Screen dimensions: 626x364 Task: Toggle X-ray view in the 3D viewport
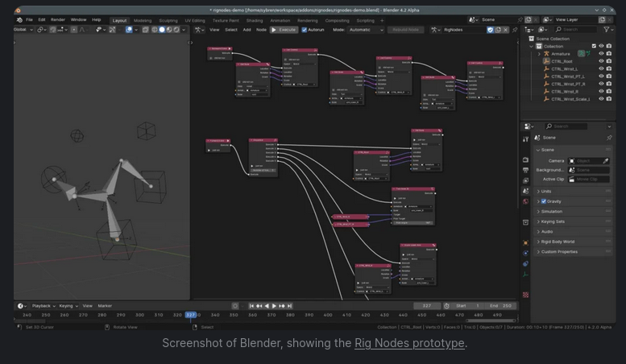point(145,30)
